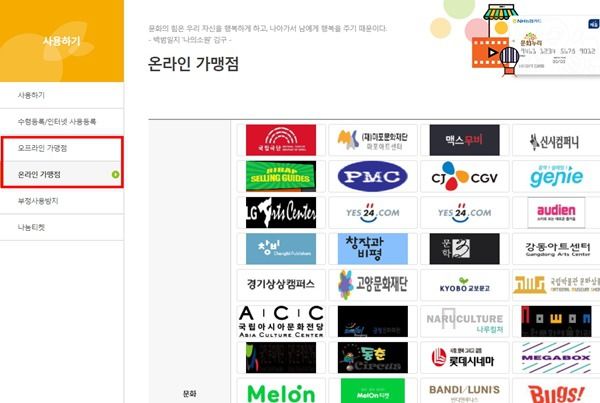Open the MEGABOX logo tile
600x403 pixels.
click(x=556, y=357)
